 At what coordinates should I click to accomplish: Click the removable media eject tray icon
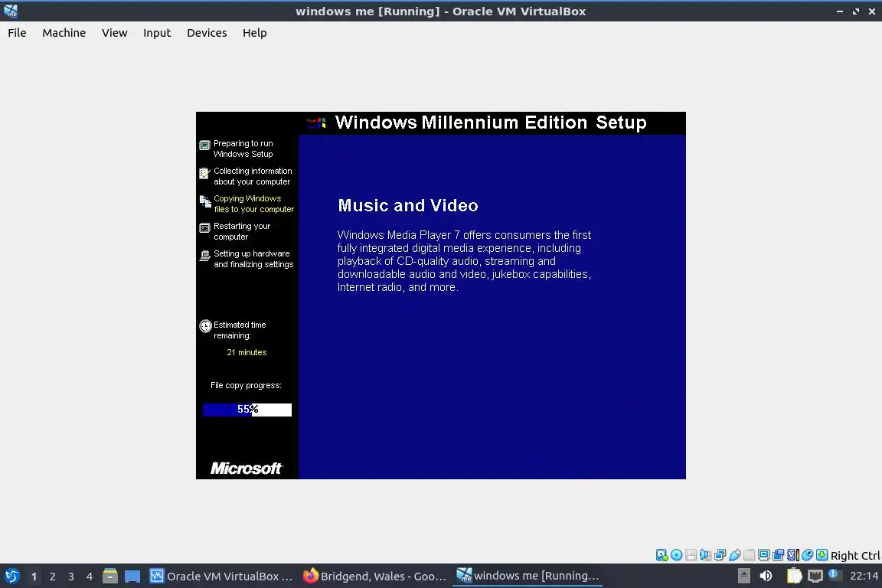(743, 576)
